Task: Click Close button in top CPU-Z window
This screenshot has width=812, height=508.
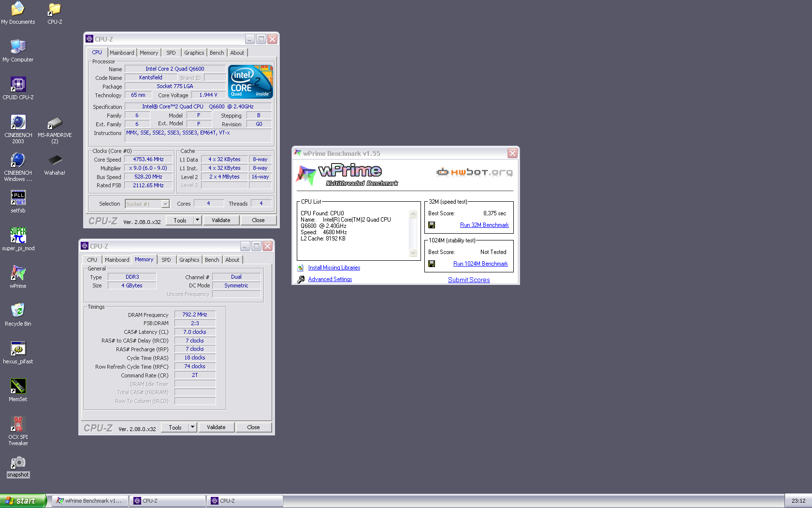Action: pos(258,220)
